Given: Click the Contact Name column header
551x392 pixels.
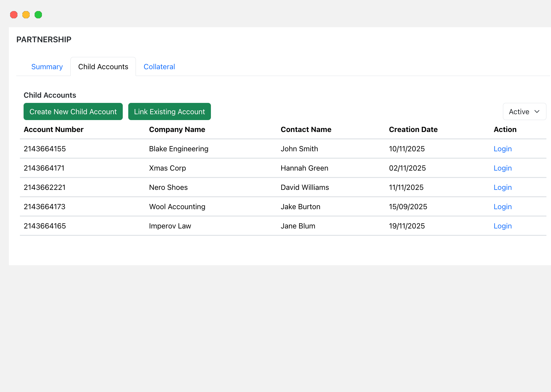Looking at the screenshot, I should pos(306,130).
